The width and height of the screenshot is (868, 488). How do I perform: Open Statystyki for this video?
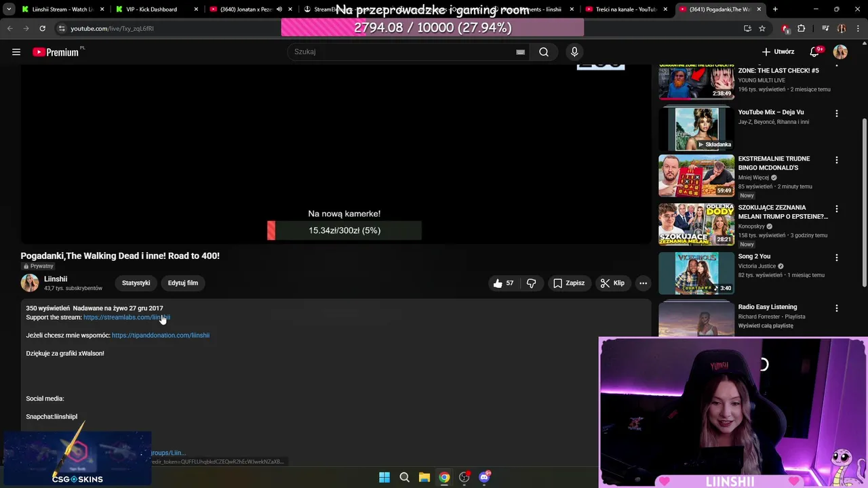[x=136, y=283]
